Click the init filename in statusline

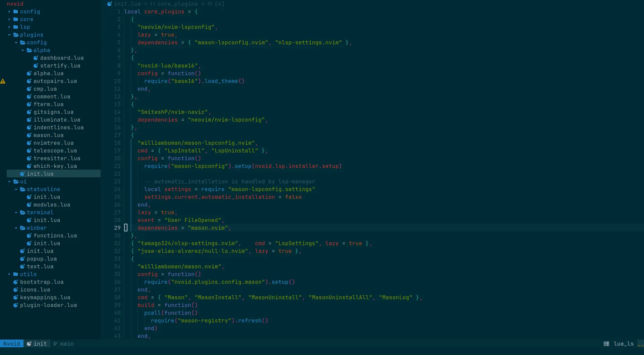pos(40,344)
